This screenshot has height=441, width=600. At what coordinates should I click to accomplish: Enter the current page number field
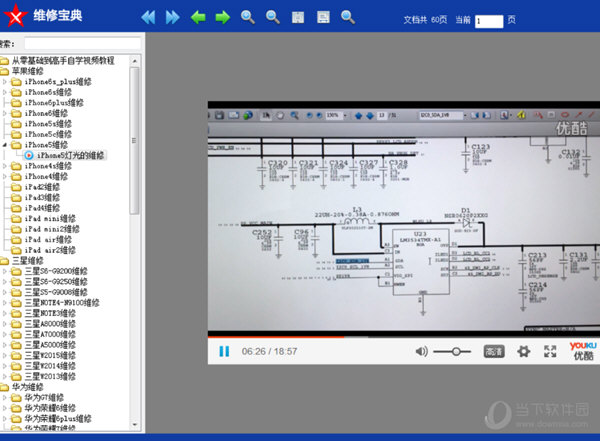tap(489, 21)
